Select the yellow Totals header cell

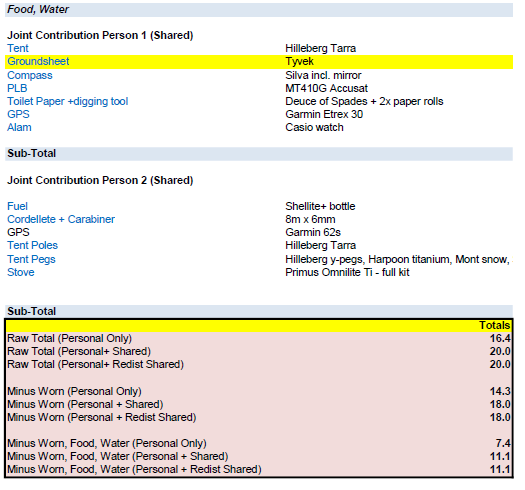pyautogui.click(x=494, y=325)
